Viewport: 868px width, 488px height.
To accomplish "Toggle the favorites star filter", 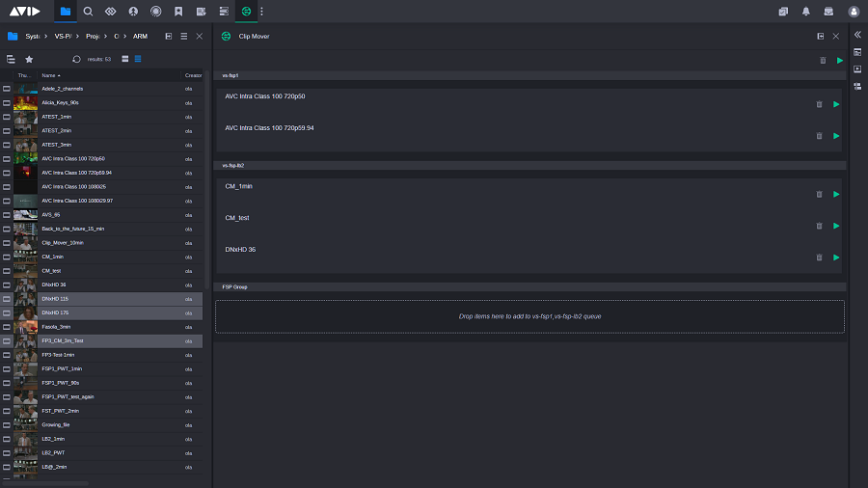I will pos(29,59).
